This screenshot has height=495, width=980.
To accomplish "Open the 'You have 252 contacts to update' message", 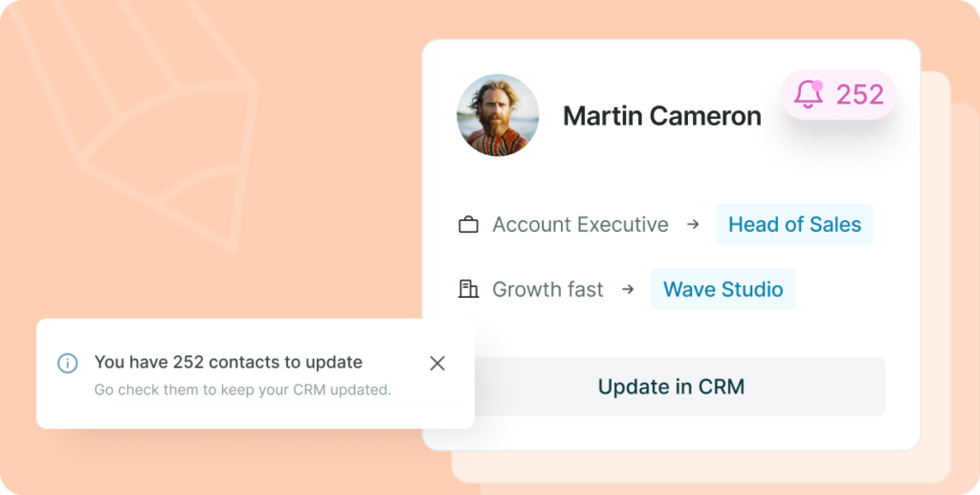I will pos(228,362).
